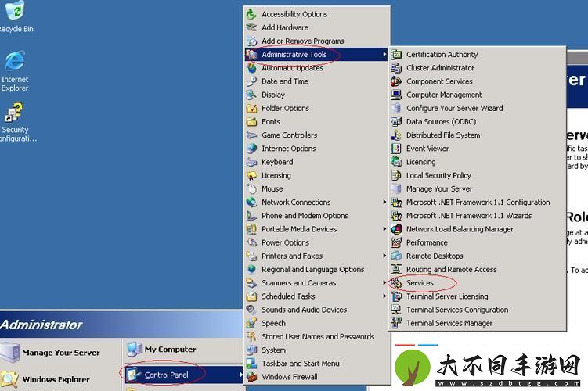Click the My Computer icon in Start menu
Image resolution: width=588 pixels, height=391 pixels.
pyautogui.click(x=134, y=349)
